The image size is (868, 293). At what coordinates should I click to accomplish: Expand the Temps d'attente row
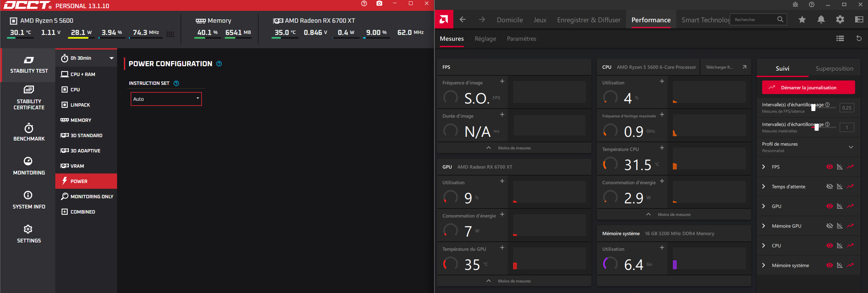pos(764,187)
